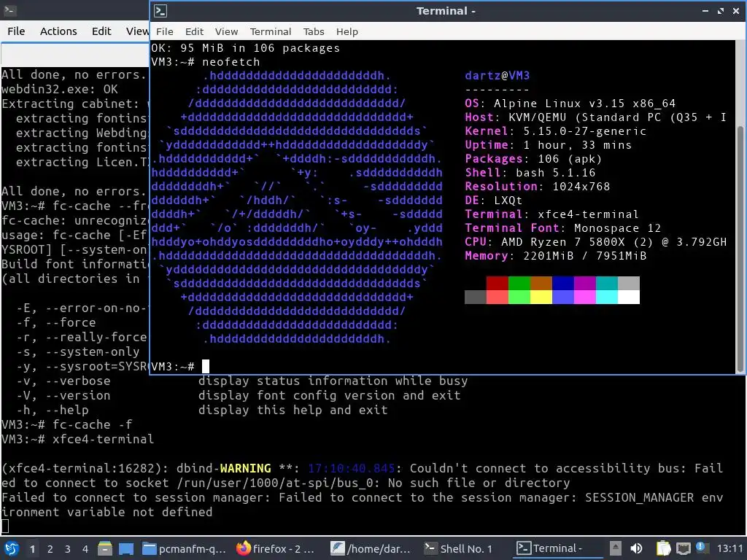Launch the file manager quick-launch icon
The image size is (747, 560).
pyautogui.click(x=105, y=548)
